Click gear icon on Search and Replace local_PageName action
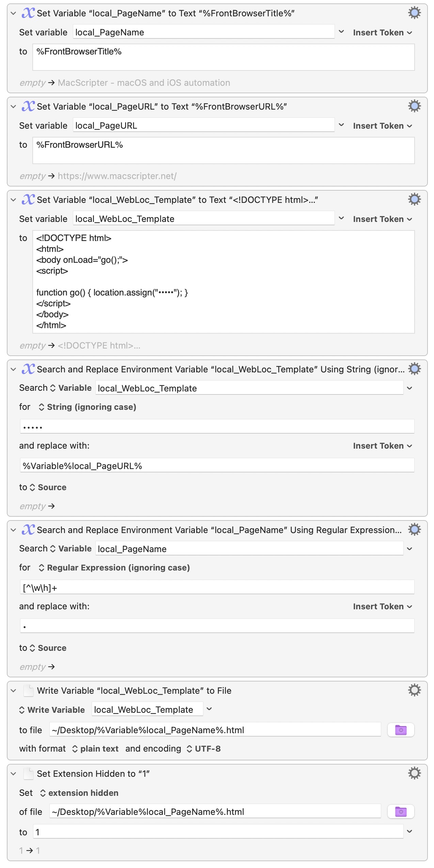The image size is (434, 868). 414,530
